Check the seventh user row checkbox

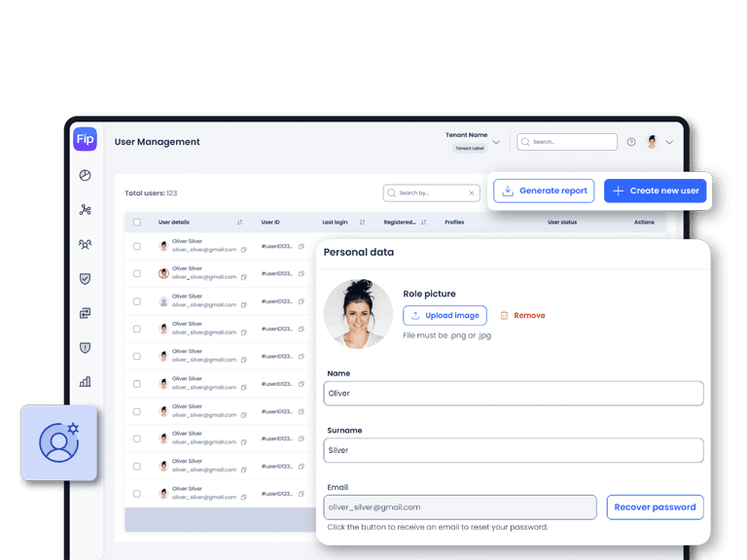tap(137, 411)
